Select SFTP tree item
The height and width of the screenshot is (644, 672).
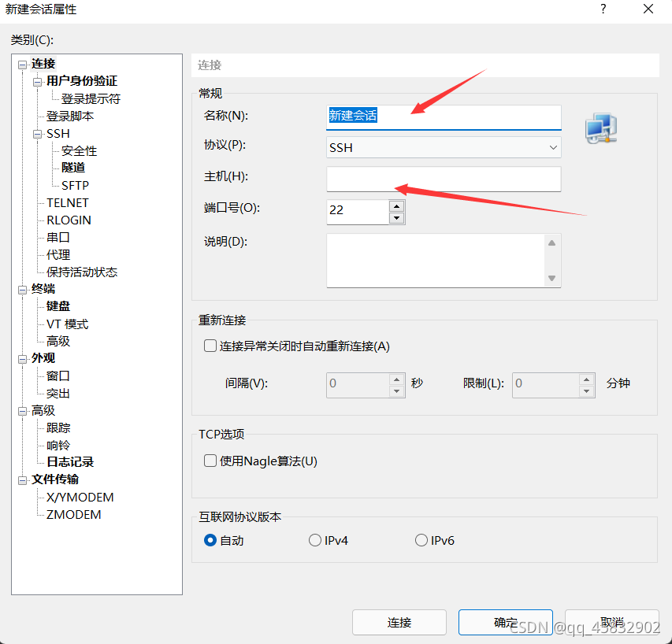[x=75, y=186]
